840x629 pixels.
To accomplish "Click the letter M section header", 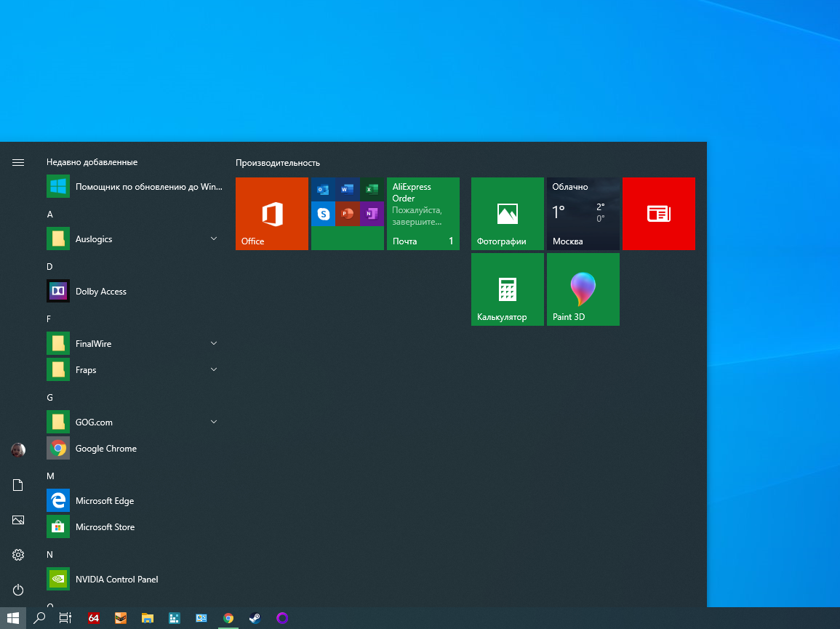I will 50,476.
